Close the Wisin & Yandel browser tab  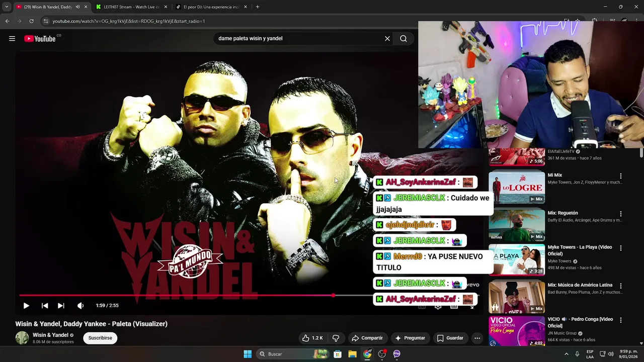point(86,7)
